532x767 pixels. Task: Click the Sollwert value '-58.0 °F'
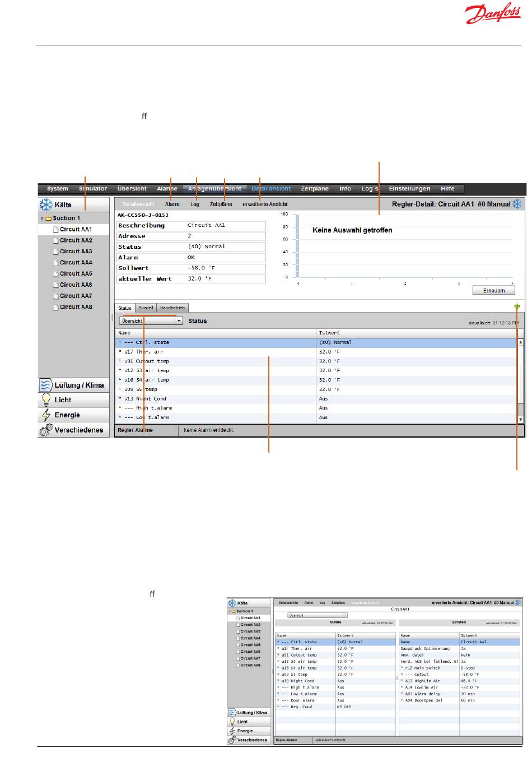(x=201, y=268)
